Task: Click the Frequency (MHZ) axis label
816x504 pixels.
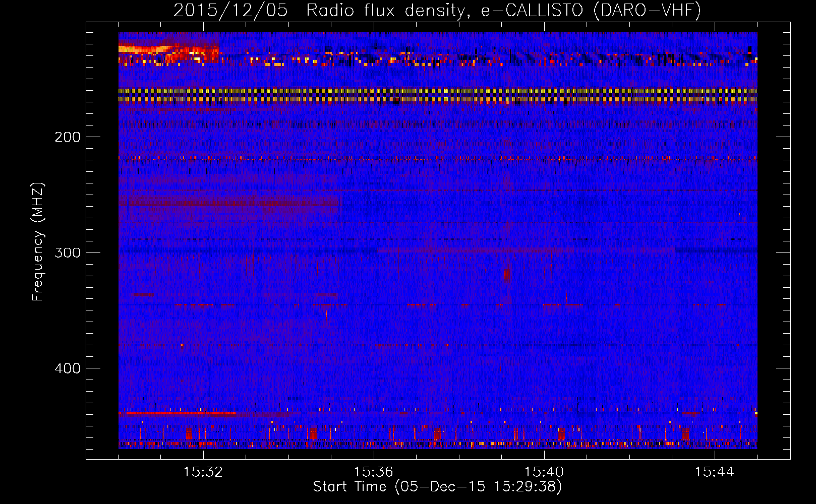Action: (38, 242)
